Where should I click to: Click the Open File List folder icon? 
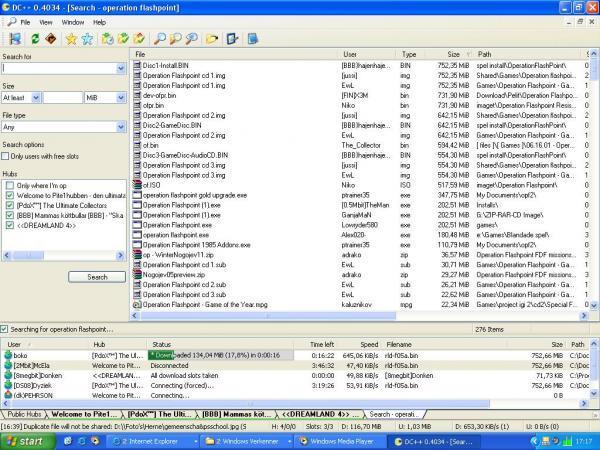(212, 39)
